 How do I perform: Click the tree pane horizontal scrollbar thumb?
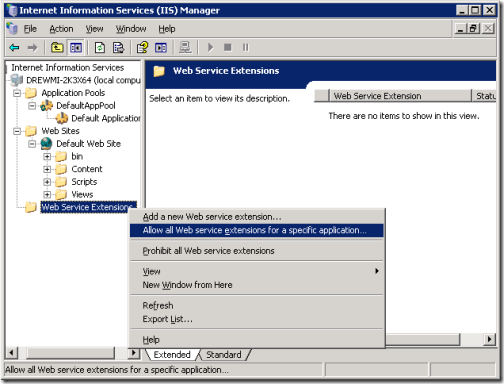tap(70, 353)
